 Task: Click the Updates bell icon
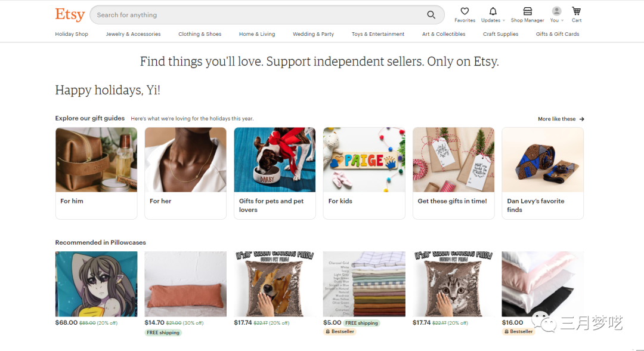[493, 11]
